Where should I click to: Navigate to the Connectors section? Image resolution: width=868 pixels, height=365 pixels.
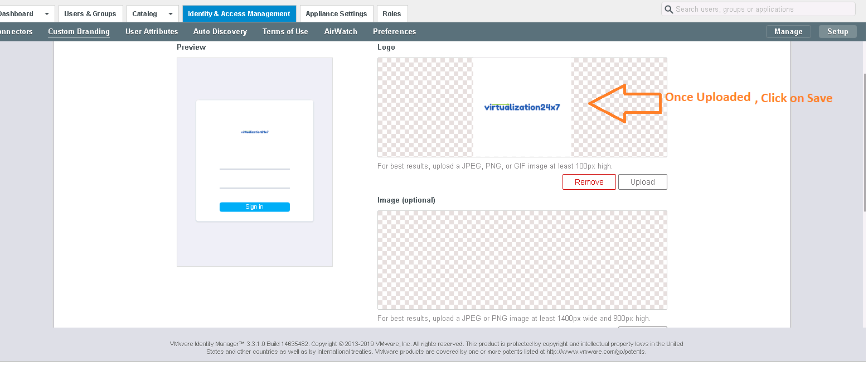(16, 31)
